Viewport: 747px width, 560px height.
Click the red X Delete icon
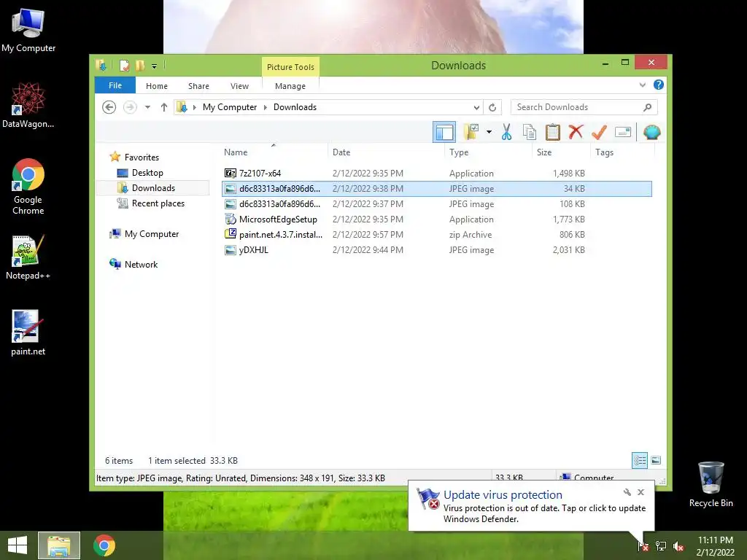pos(576,132)
